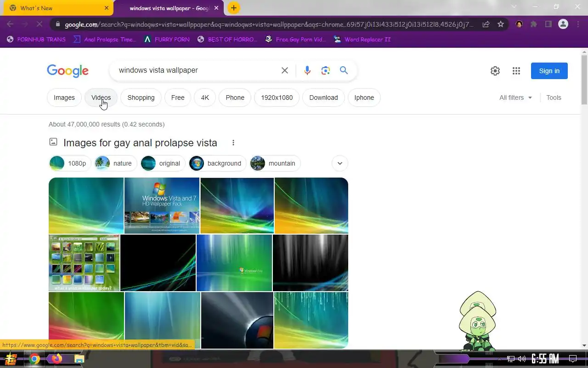588x368 pixels.
Task: Open the notification center icon
Action: 573,359
